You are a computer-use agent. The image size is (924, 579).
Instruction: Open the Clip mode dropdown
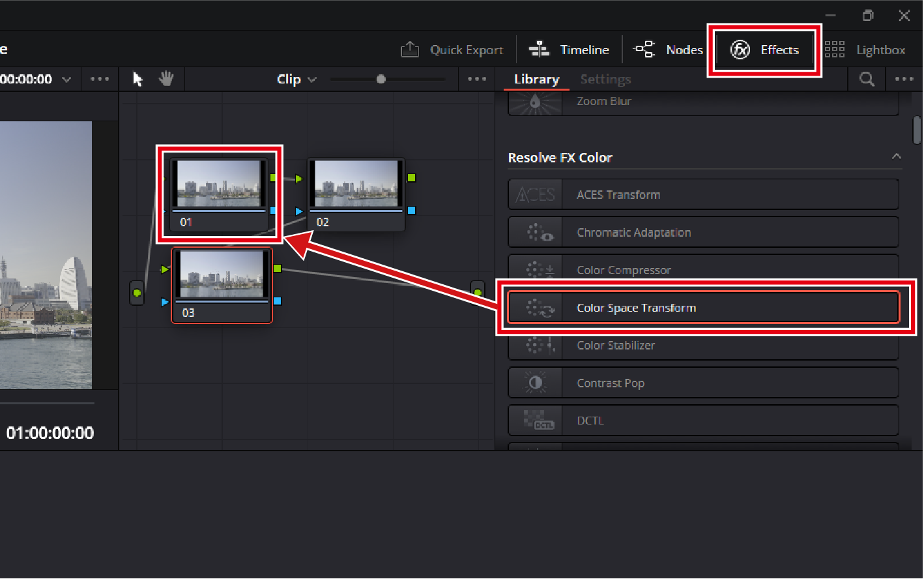coord(296,79)
